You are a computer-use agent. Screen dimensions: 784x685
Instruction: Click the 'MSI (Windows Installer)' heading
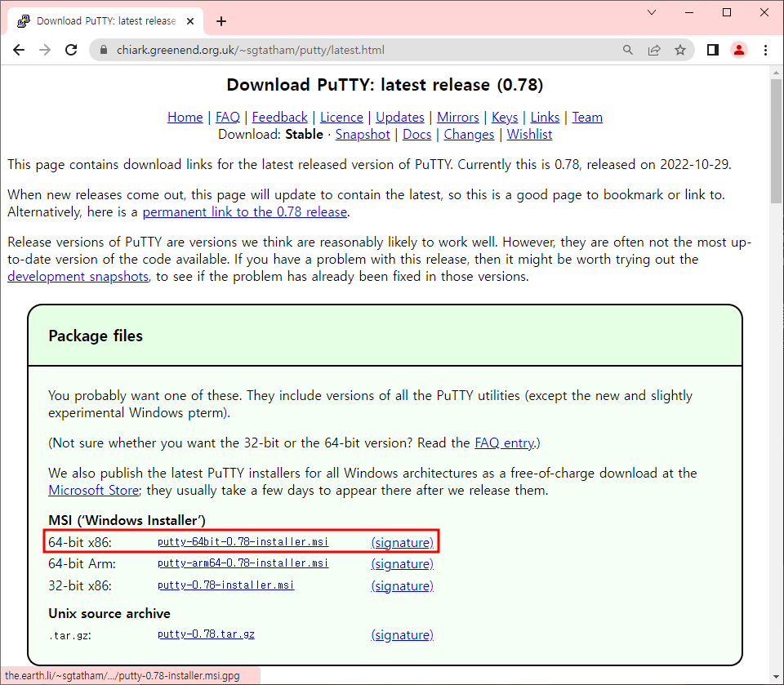(127, 521)
